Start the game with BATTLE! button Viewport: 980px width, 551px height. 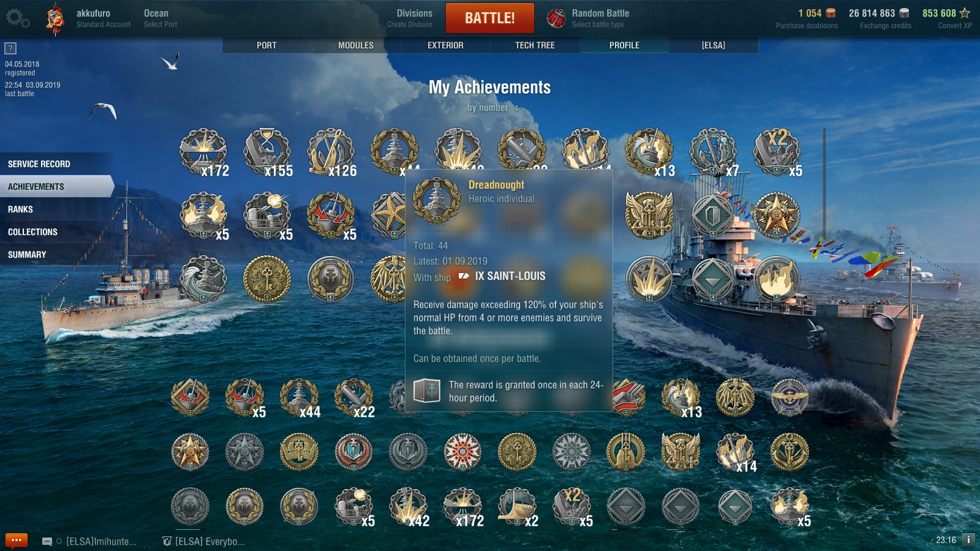pos(490,18)
